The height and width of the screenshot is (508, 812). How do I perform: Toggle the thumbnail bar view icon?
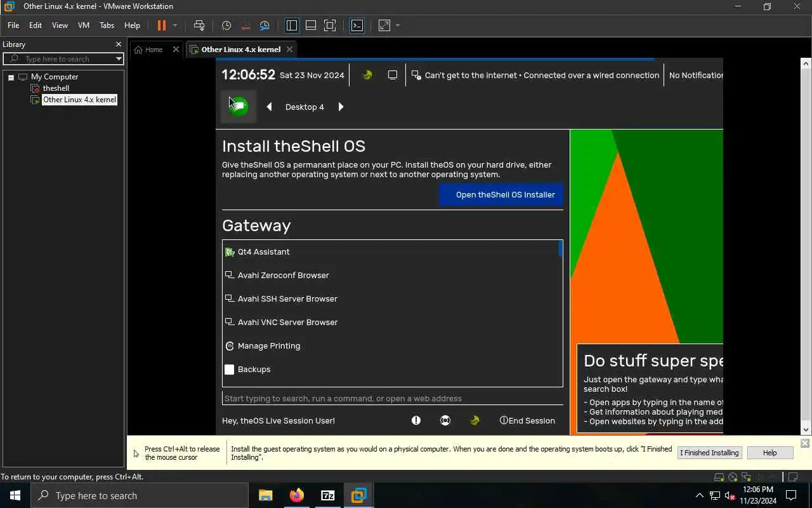click(x=311, y=25)
